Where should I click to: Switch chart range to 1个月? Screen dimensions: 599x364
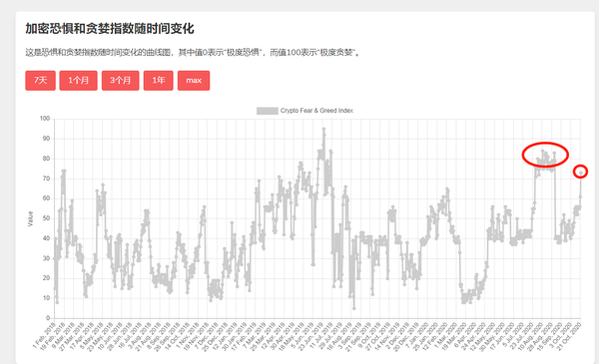coord(78,81)
